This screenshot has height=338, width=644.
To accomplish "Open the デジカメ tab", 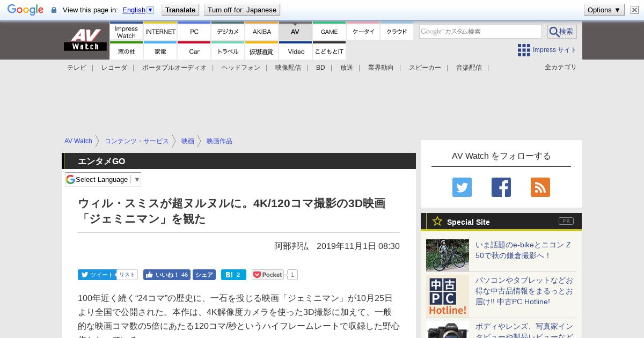I will tap(228, 32).
